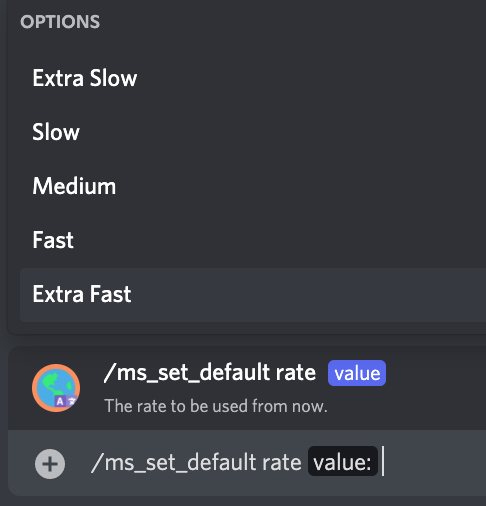Click the OPTIONS header label

click(60, 22)
